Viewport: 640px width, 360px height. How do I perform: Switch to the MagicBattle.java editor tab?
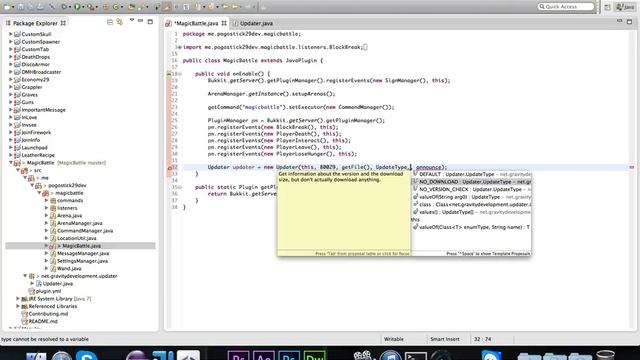[196, 23]
